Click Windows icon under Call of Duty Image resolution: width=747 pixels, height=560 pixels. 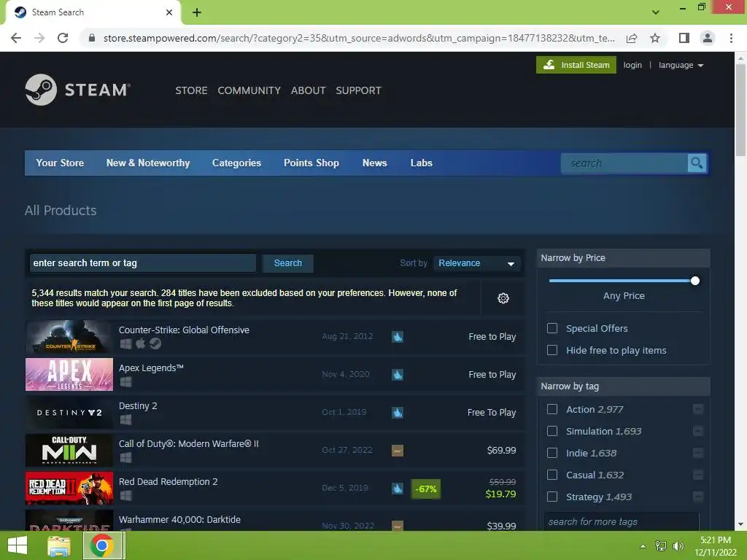125,458
